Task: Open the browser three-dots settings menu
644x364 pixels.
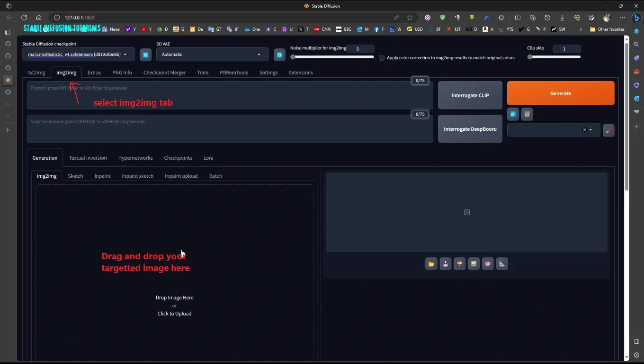Action: click(622, 18)
